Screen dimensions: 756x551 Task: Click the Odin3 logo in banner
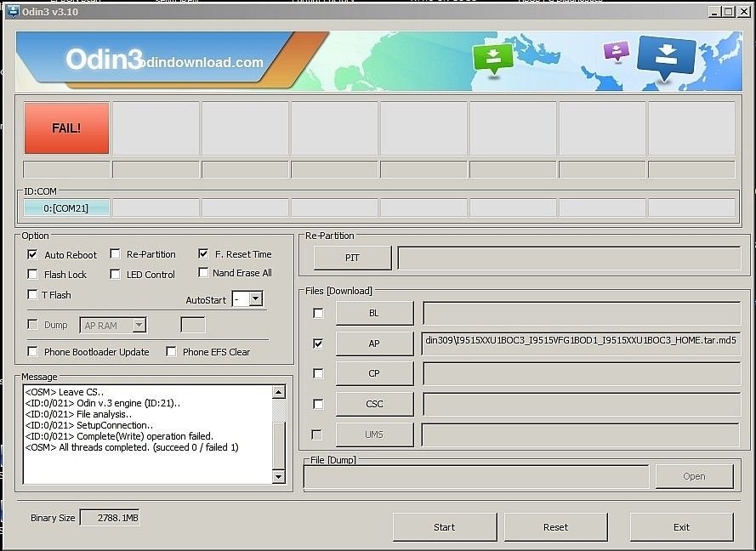[105, 59]
